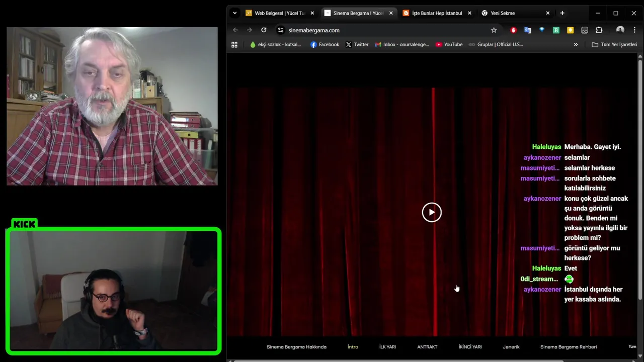This screenshot has height=362, width=644.
Task: Click the top webcam video feed
Action: click(112, 106)
